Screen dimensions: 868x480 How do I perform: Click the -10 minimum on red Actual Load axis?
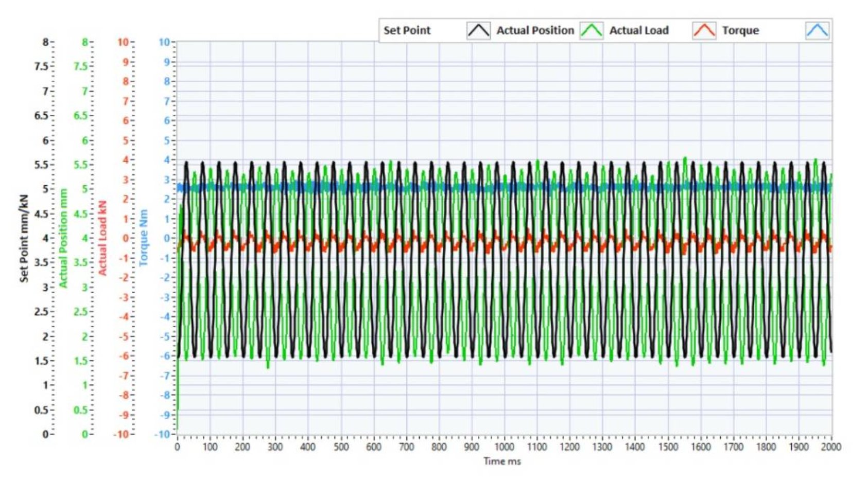(x=121, y=434)
